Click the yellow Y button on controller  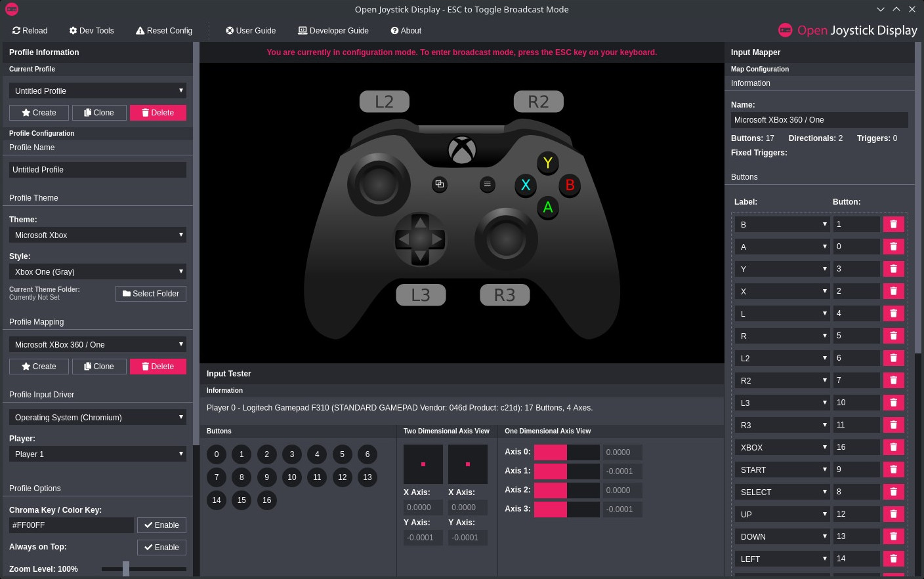tap(547, 163)
